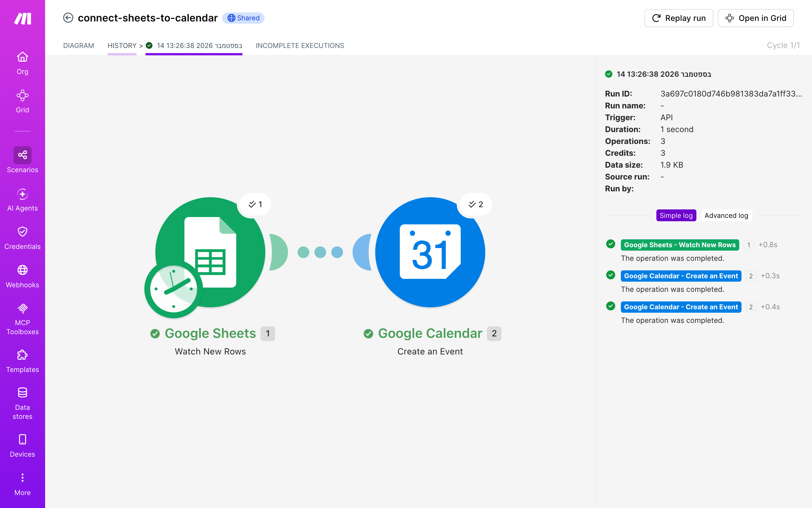This screenshot has width=812, height=508.
Task: Click the run timestamp heading in details panel
Action: coord(664,74)
